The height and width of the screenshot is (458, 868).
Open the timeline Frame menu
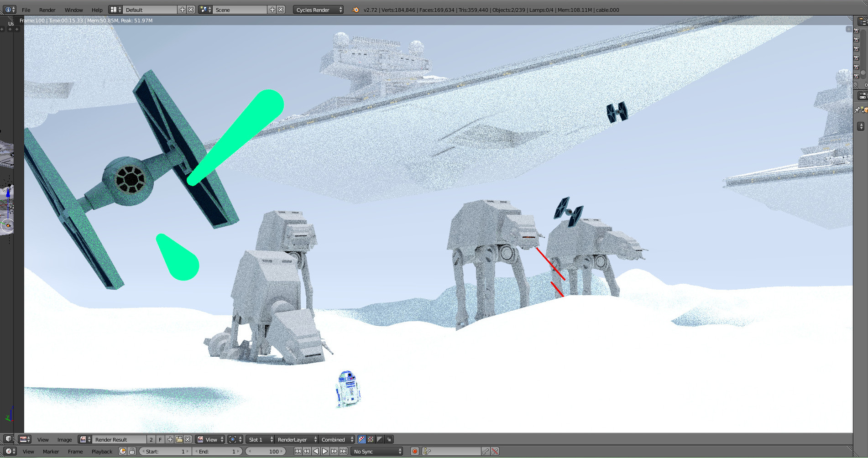[75, 451]
